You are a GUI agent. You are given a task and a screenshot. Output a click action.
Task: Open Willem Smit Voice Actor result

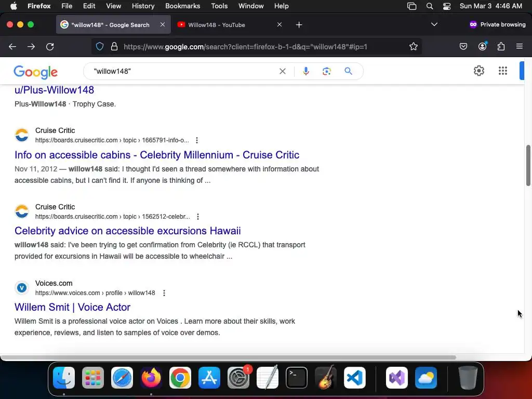(x=72, y=307)
